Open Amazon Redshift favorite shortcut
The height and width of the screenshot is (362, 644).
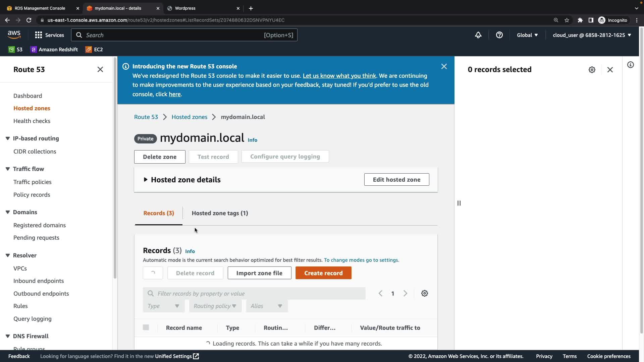click(x=54, y=50)
